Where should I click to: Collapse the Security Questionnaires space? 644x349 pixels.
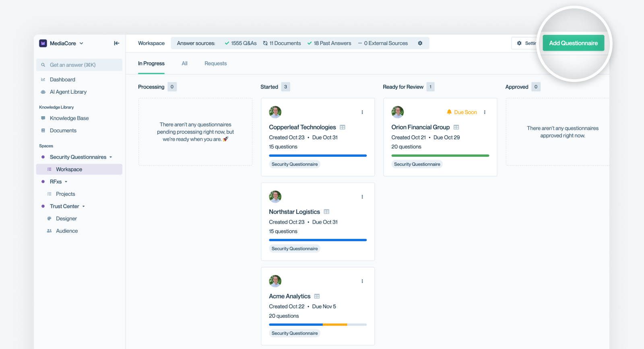pyautogui.click(x=111, y=157)
